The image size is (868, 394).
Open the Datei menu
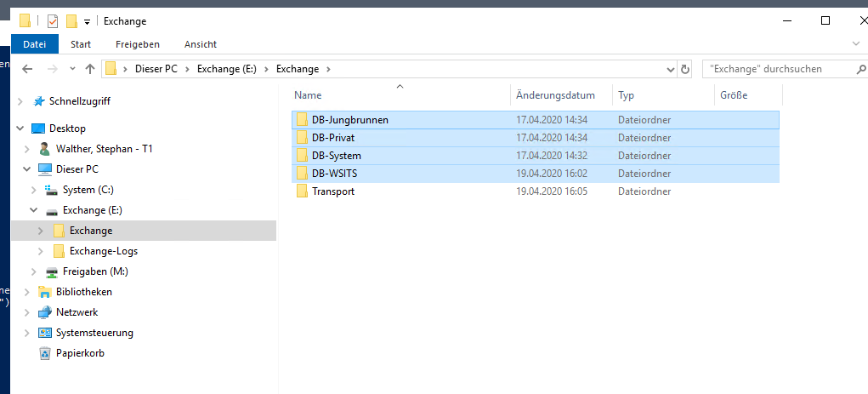point(34,44)
